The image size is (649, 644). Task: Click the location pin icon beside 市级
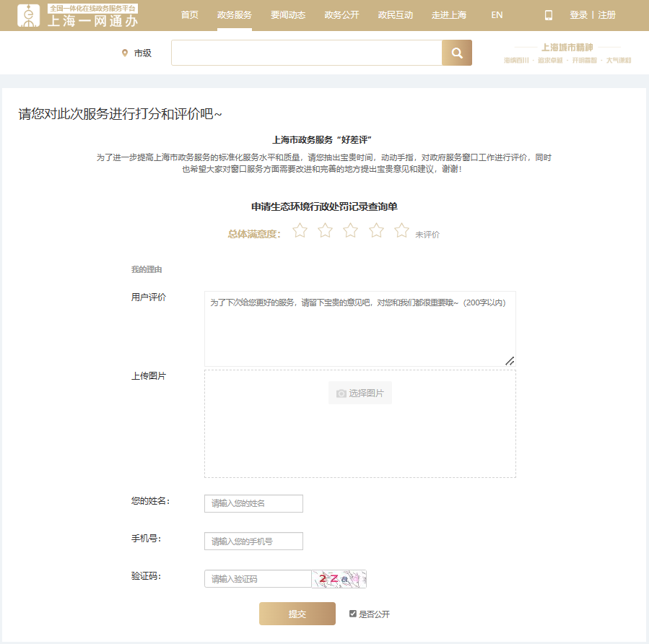(123, 53)
